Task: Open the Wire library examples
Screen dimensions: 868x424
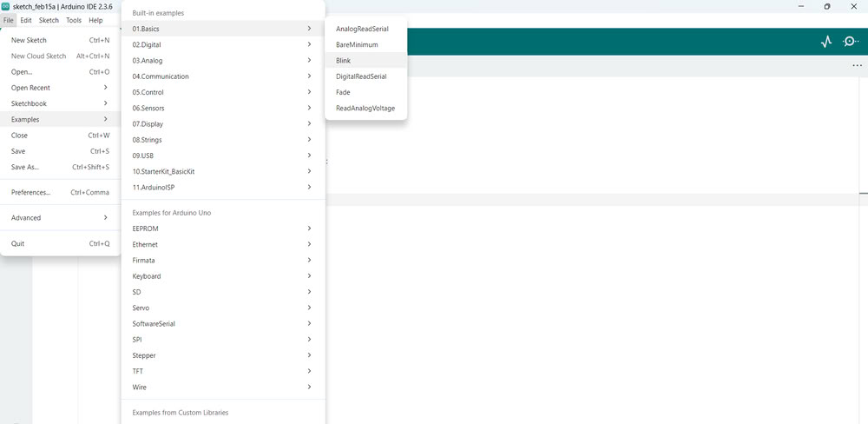Action: tap(223, 387)
